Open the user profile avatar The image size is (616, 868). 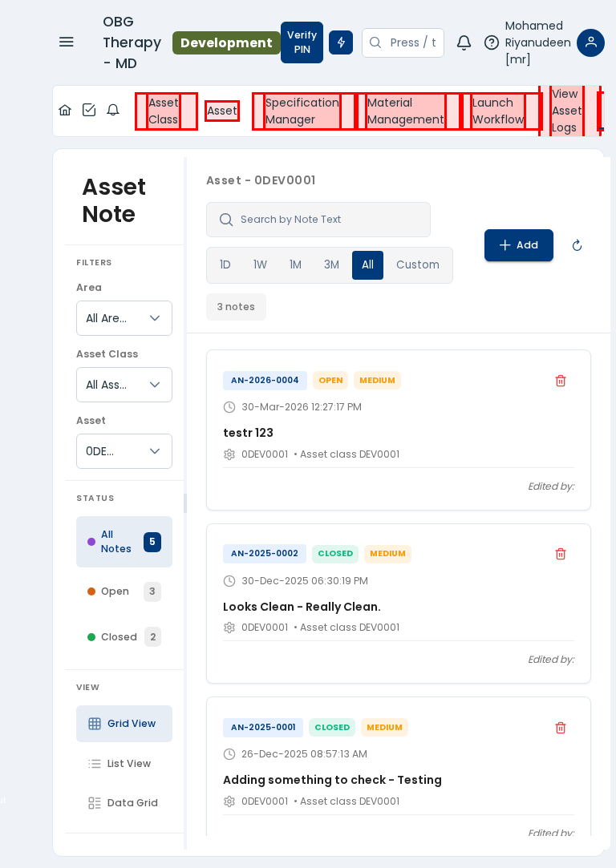pos(590,42)
